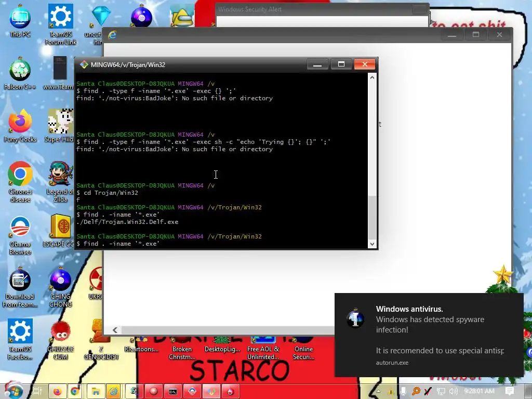Switch to the terminal taskbar button
532x399 pixels.
coord(172,391)
